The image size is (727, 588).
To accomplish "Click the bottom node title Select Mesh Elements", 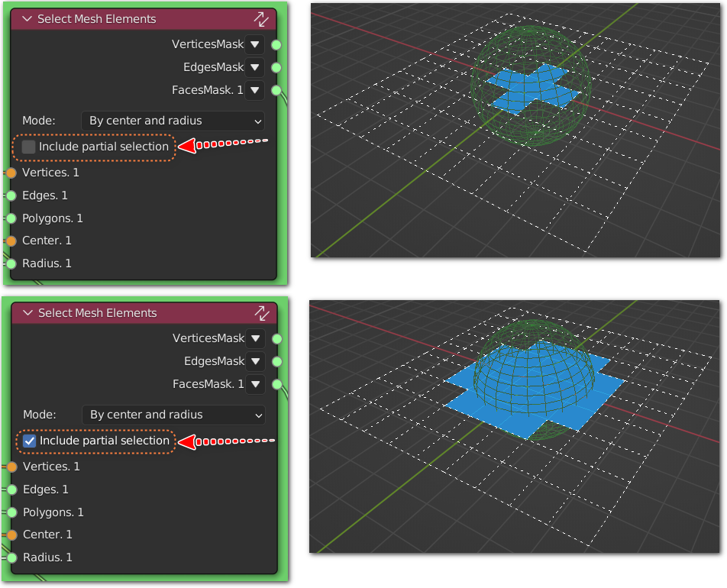I will (98, 313).
